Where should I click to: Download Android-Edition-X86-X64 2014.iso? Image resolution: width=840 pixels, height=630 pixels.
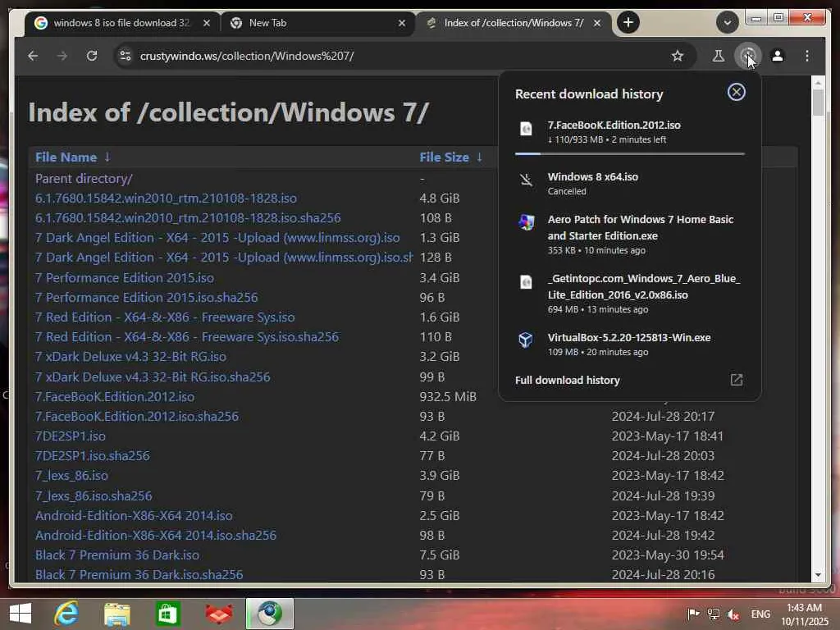(x=134, y=515)
